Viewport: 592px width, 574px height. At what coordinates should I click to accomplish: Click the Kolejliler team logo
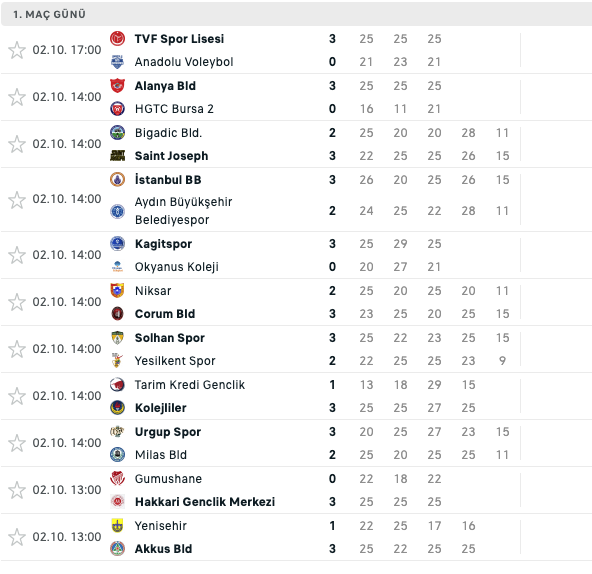coord(117,408)
